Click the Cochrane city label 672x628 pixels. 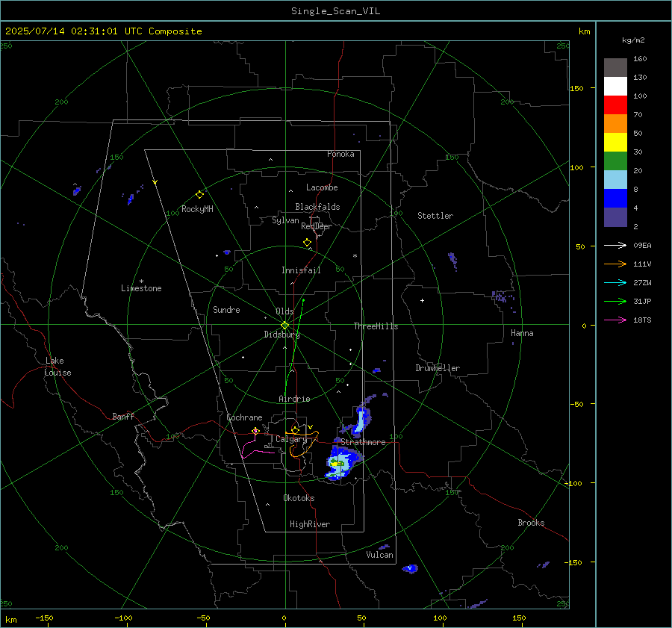244,417
